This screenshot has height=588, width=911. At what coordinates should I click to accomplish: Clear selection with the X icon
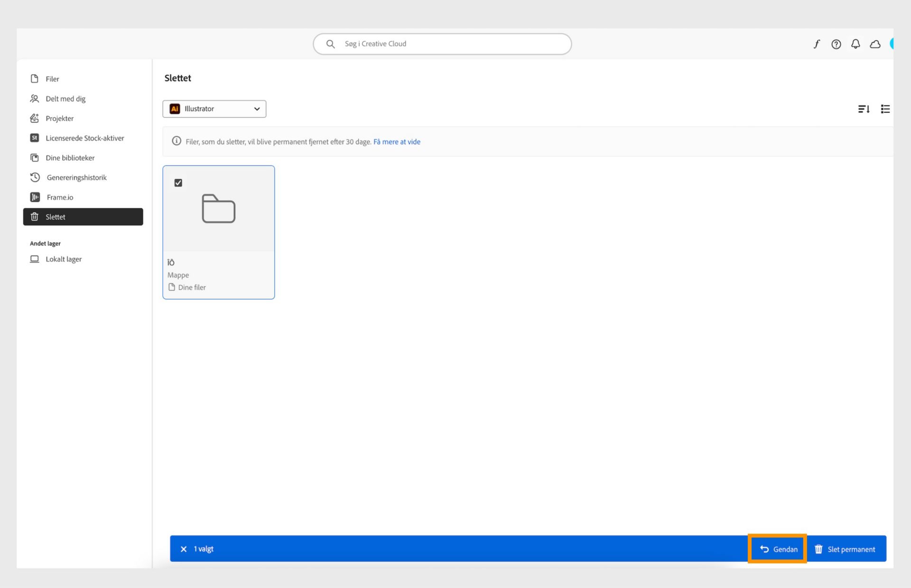184,549
